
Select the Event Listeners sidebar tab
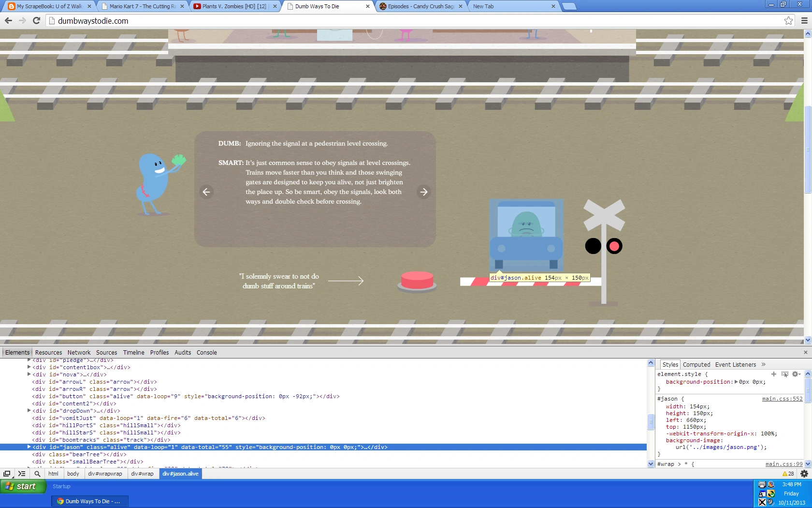point(736,364)
